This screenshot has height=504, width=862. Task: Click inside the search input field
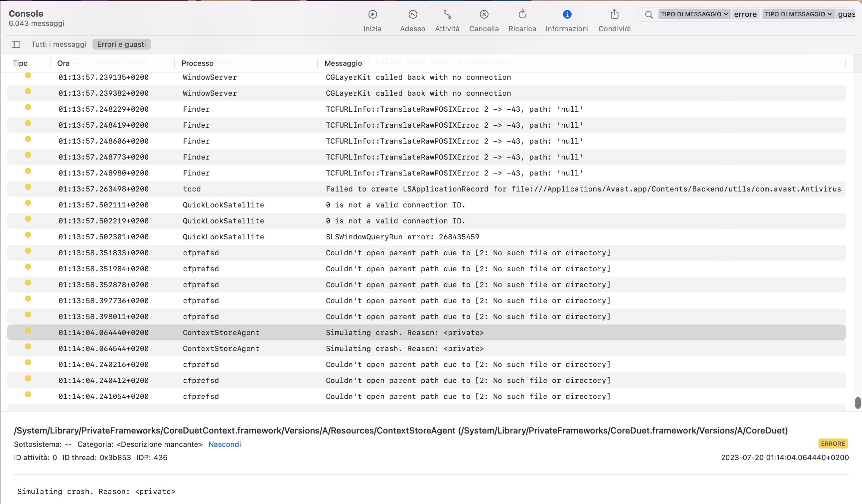point(746,14)
